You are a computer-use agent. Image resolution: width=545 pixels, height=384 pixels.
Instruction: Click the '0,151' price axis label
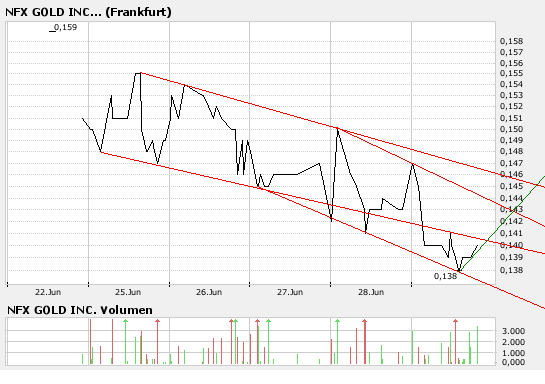point(511,119)
